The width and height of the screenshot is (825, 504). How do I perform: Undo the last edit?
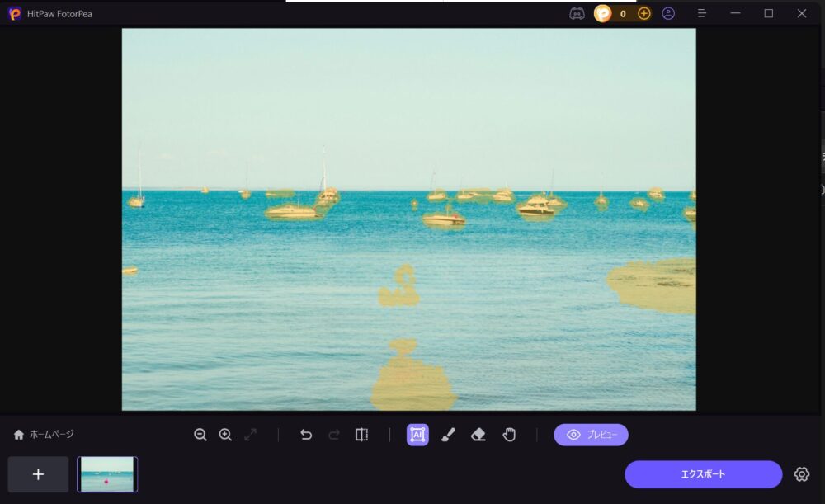(306, 435)
